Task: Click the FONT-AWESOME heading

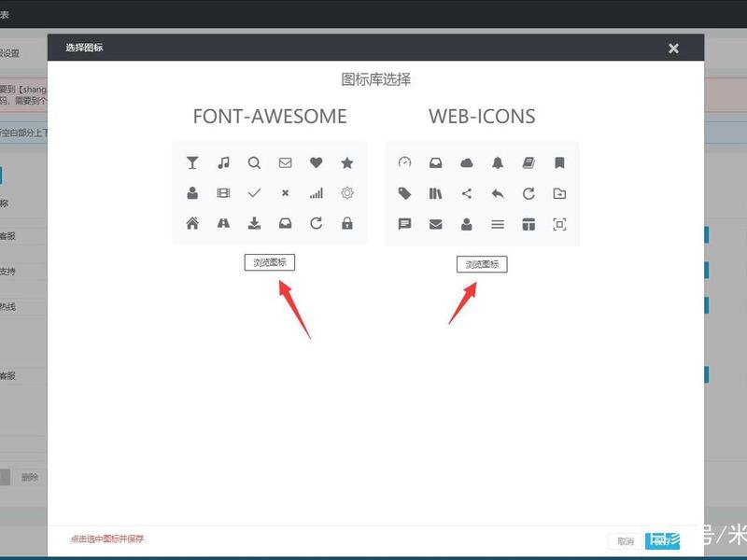Action: pyautogui.click(x=270, y=117)
